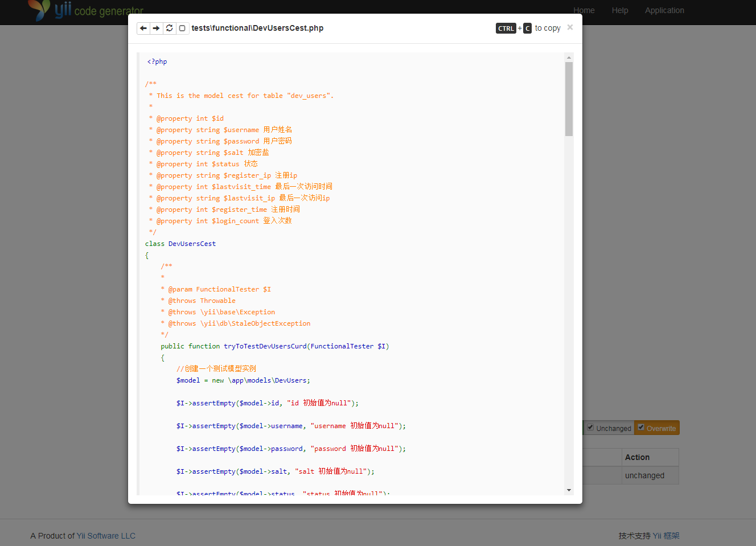Click the '@property string $salt' line

(209, 153)
